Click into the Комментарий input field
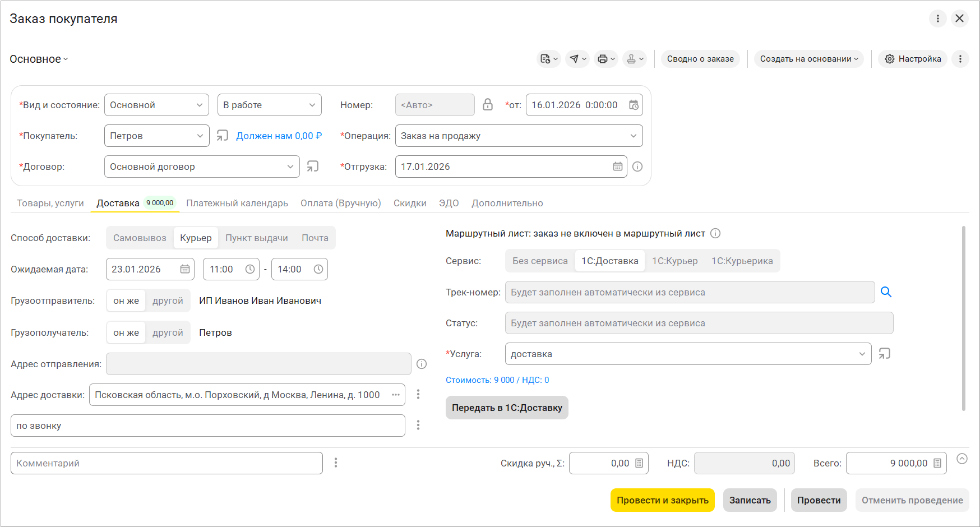This screenshot has width=980, height=527. click(x=167, y=463)
